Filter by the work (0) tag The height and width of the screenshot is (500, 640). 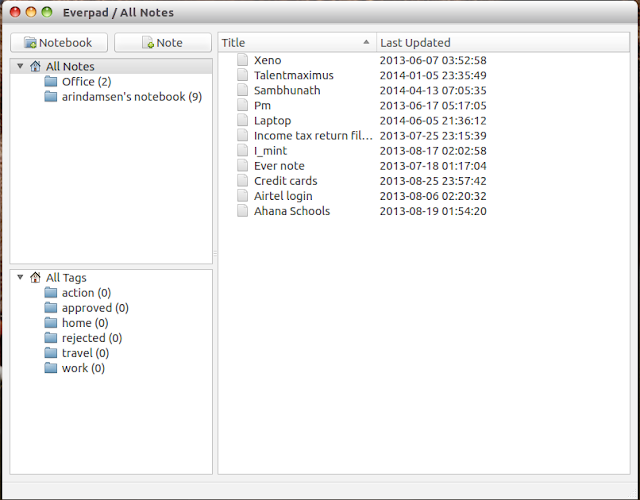83,368
